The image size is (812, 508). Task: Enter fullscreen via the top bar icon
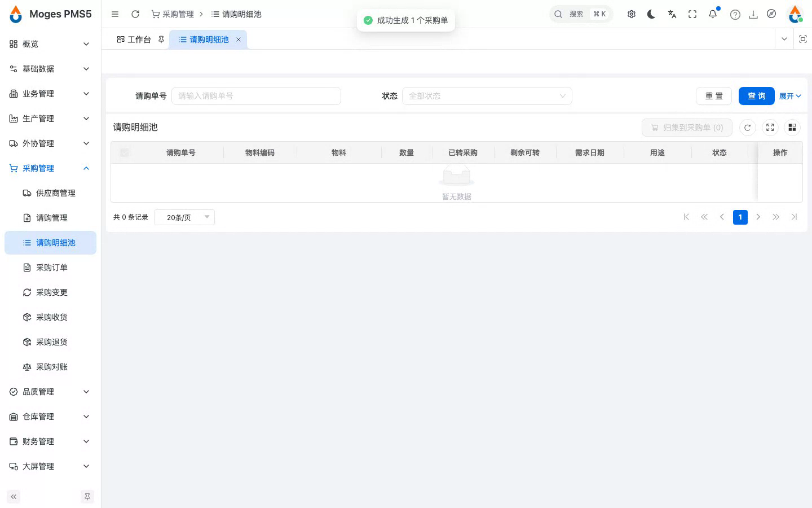point(692,14)
